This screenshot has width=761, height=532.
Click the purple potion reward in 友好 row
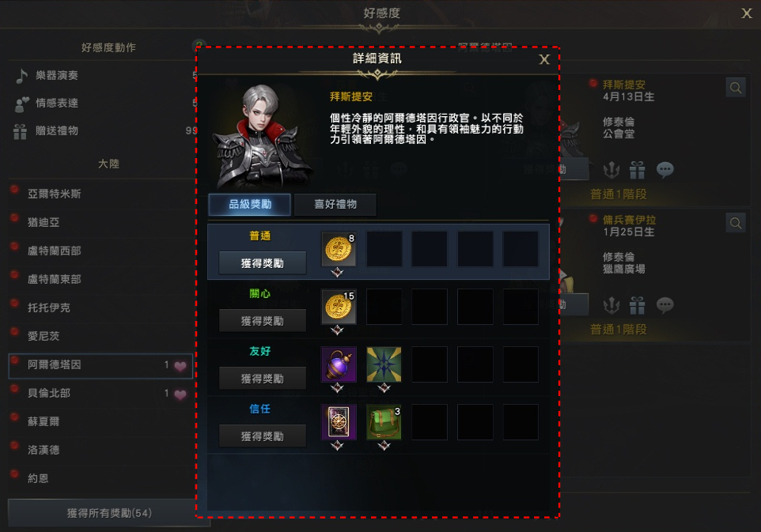(339, 364)
